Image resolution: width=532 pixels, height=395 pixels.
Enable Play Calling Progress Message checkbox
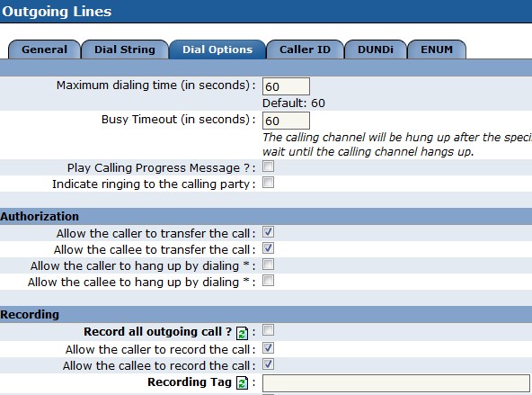269,166
